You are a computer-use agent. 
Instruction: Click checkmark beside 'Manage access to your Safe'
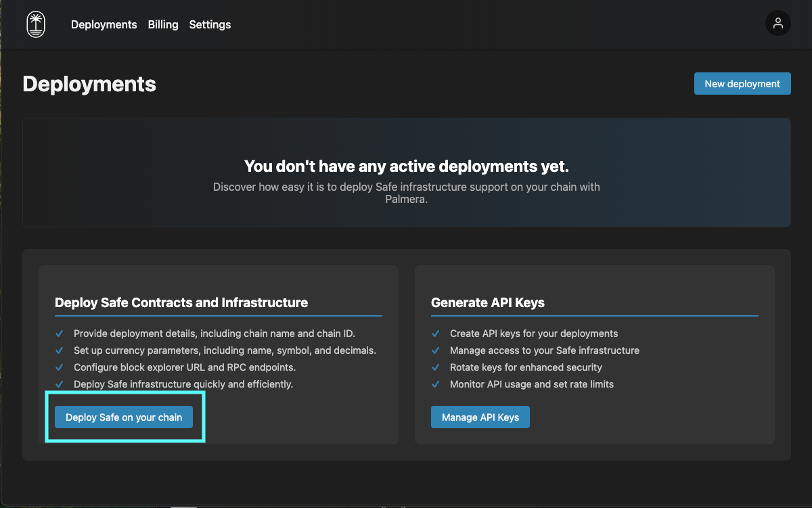[x=436, y=350]
